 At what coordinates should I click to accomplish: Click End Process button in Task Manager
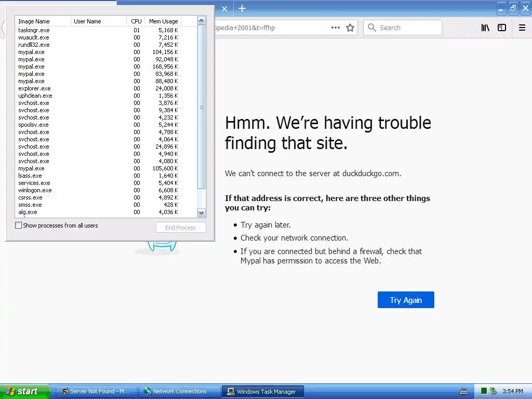coord(181,228)
